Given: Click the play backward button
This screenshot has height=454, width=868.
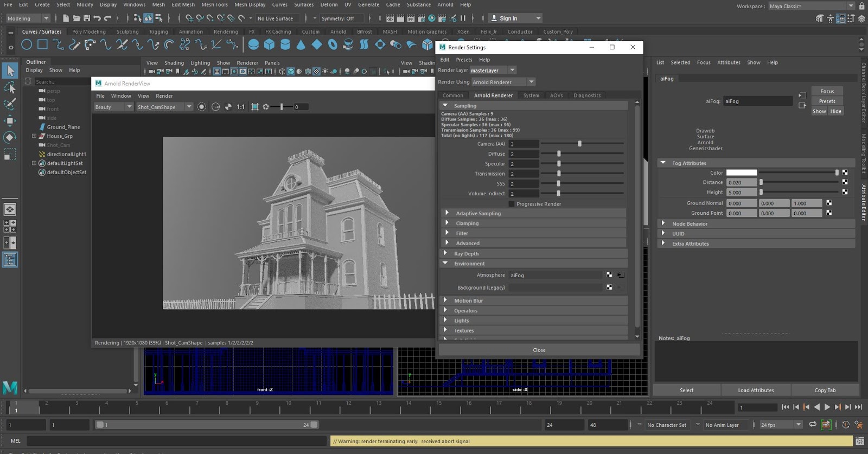Looking at the screenshot, I should [x=817, y=407].
